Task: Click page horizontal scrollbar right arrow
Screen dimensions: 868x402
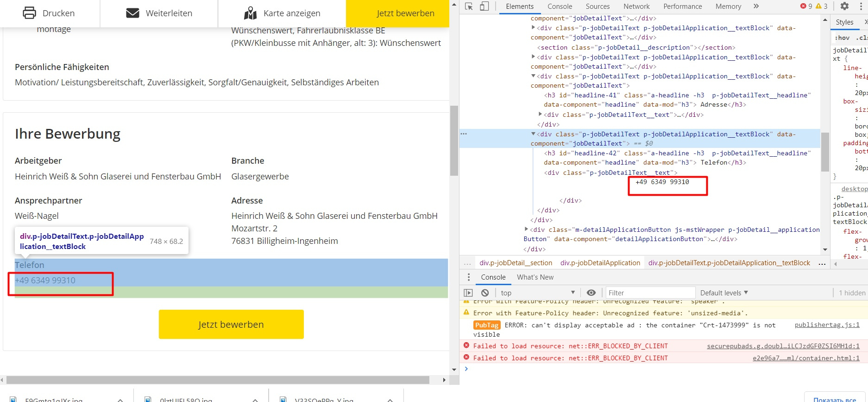Action: pyautogui.click(x=444, y=380)
